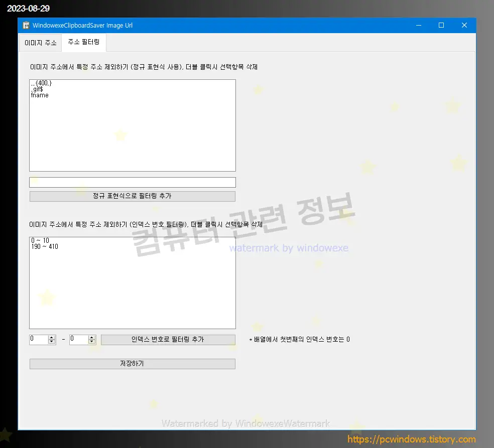Increase the start index spinner value
Viewport: 494px width, 448px height.
point(52,337)
